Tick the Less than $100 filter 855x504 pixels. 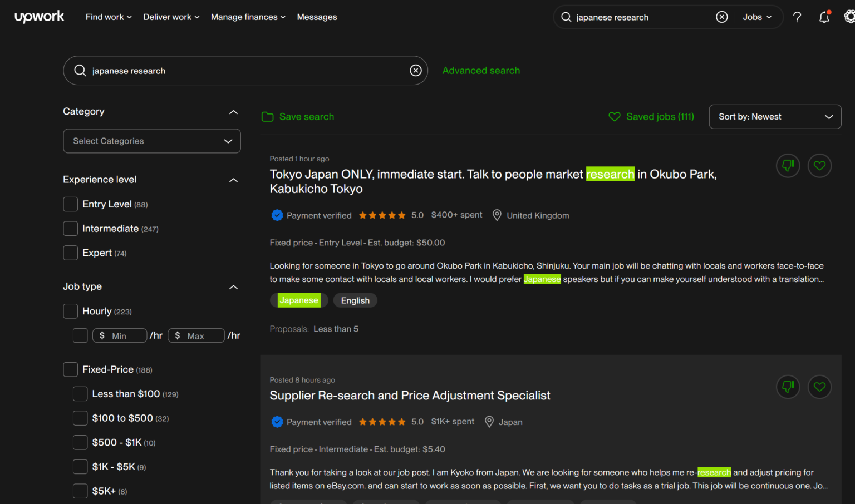80,394
